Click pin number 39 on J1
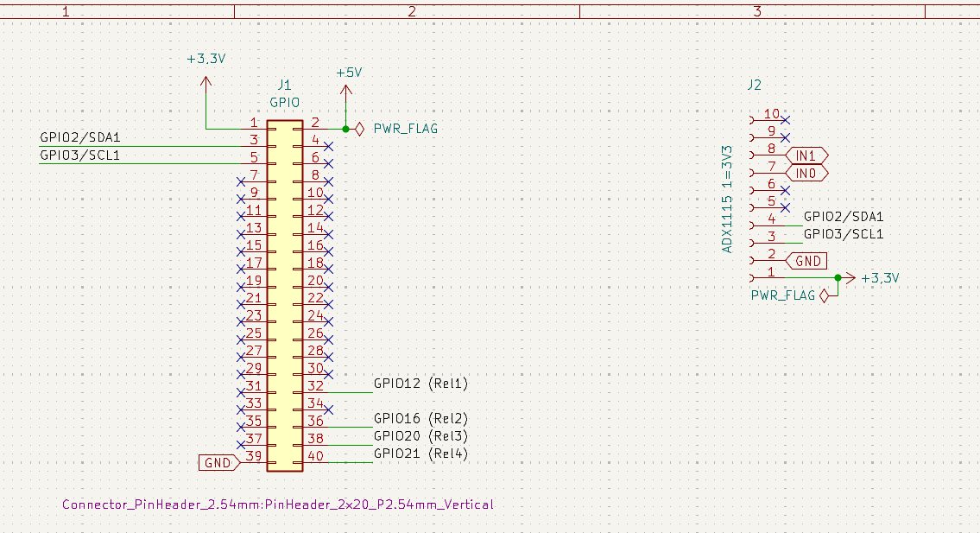 (253, 456)
